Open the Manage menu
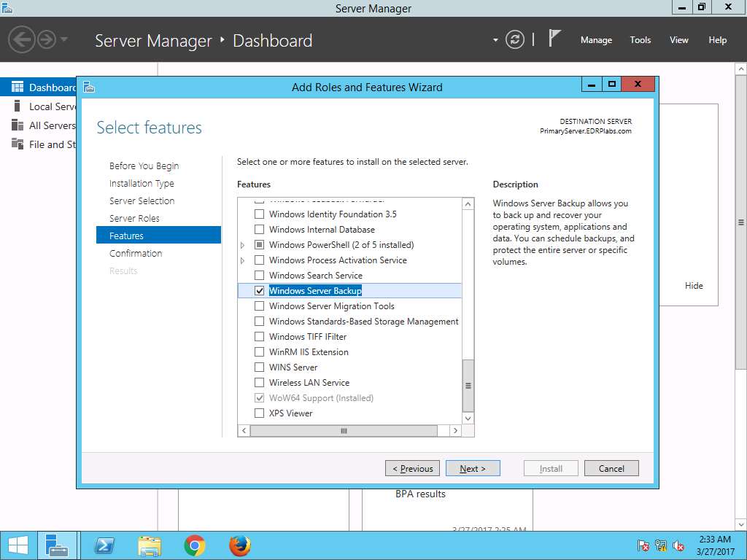Viewport: 747px width, 560px height. pyautogui.click(x=596, y=40)
